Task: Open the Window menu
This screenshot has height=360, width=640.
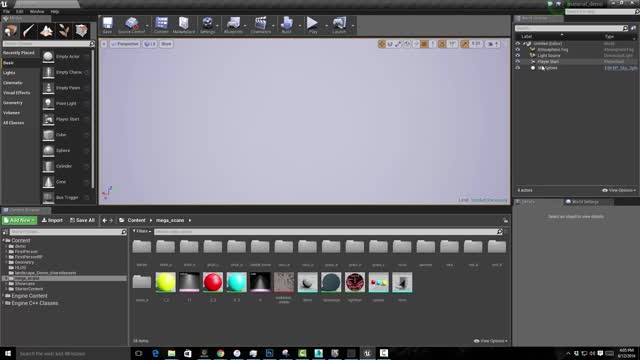Action: pos(37,11)
